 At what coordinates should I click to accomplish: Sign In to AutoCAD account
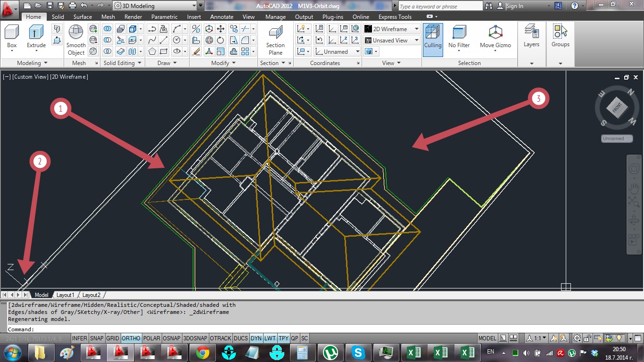point(515,6)
